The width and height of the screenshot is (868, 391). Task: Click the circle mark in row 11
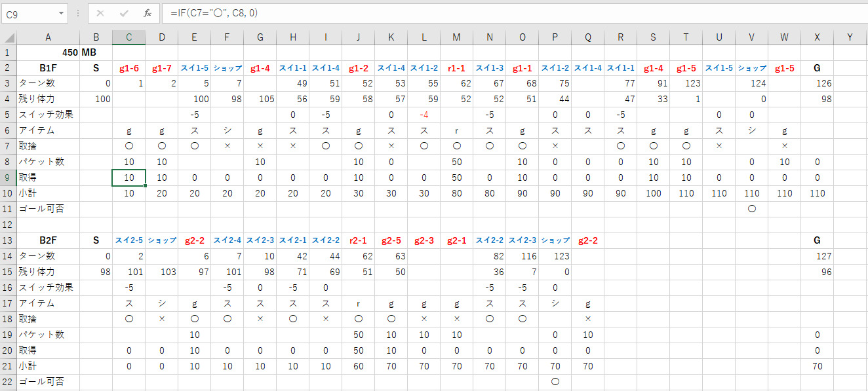tap(751, 209)
